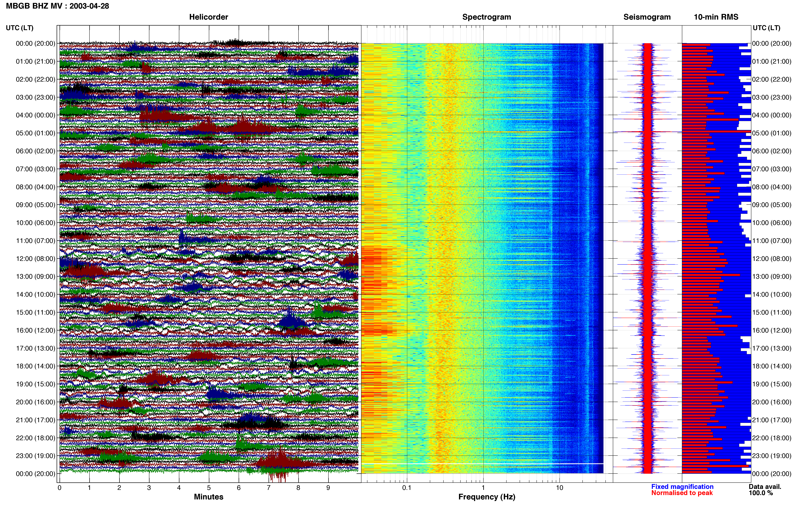Click the 'Normalised to peak' legend text
Viewport: 812px width, 508px height.
(682, 493)
